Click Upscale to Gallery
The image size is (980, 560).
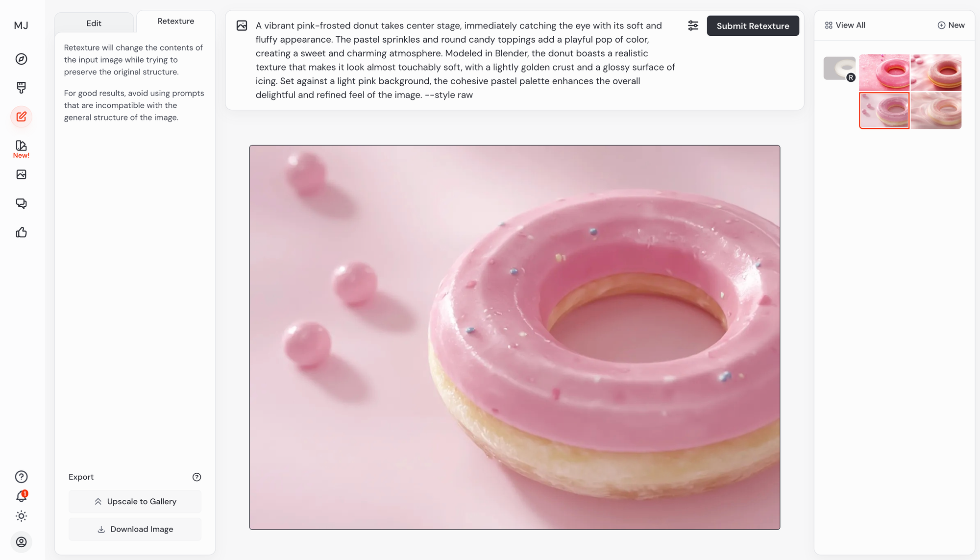[x=135, y=502]
